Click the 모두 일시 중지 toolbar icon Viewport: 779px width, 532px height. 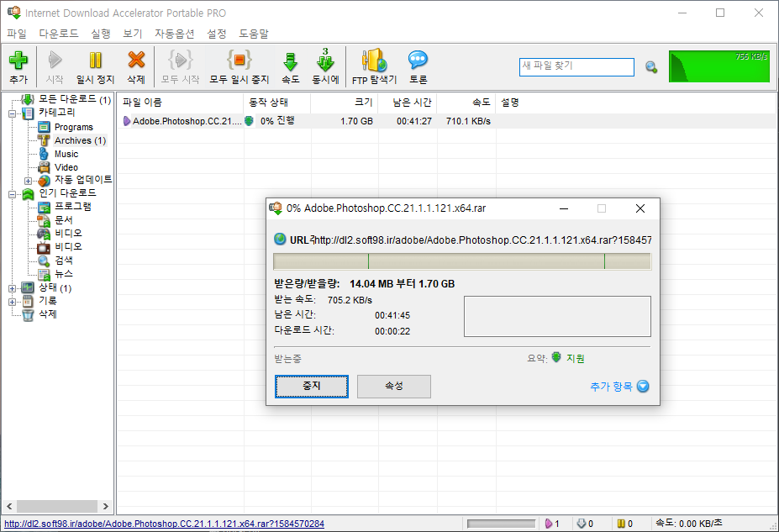[239, 61]
